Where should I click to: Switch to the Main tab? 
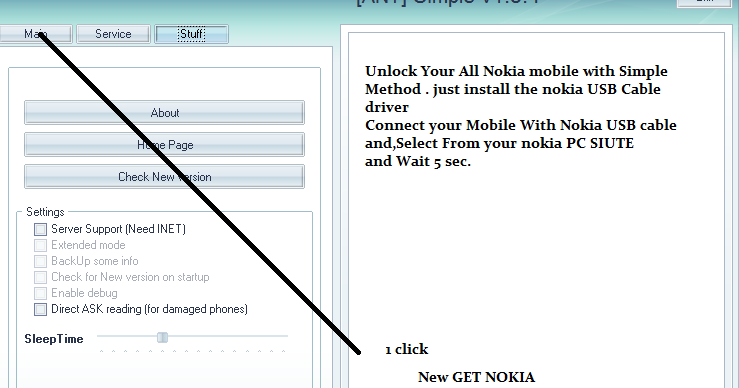[x=35, y=34]
